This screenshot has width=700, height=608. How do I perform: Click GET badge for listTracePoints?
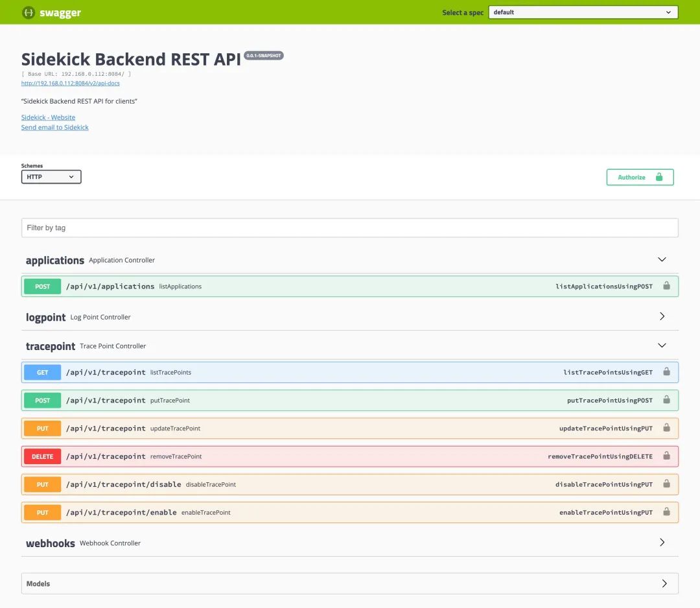42,372
